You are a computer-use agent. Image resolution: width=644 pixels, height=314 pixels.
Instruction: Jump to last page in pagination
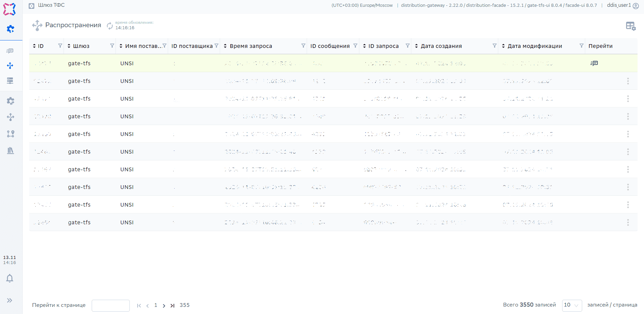click(x=173, y=306)
